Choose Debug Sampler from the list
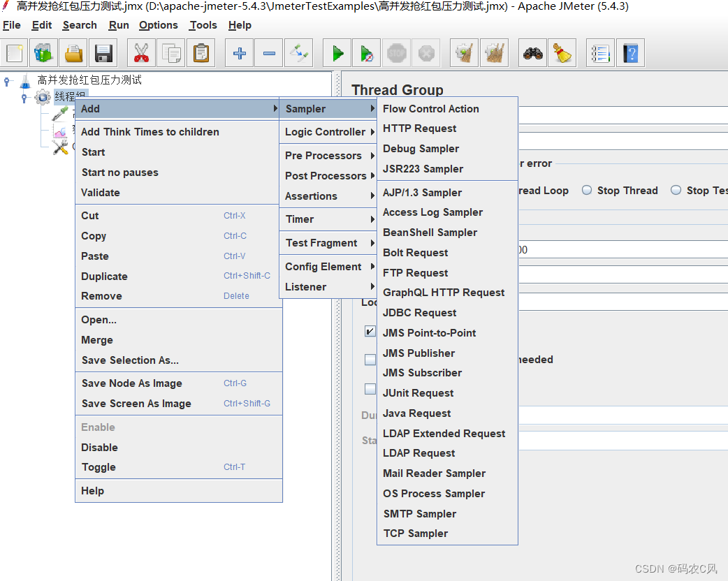The width and height of the screenshot is (728, 581). point(447,149)
